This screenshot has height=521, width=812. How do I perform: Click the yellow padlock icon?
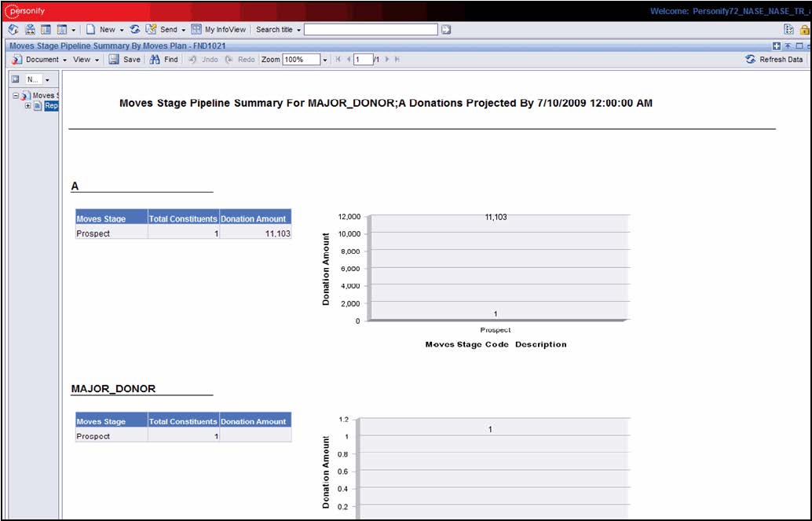[x=805, y=30]
